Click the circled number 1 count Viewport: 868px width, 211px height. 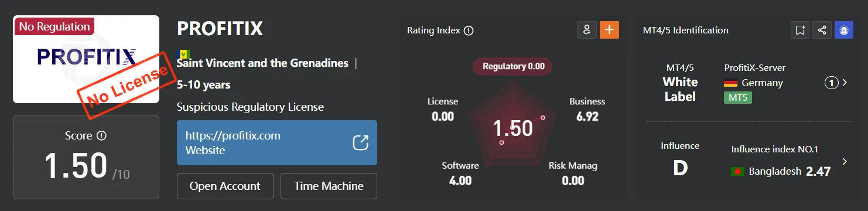(x=831, y=83)
